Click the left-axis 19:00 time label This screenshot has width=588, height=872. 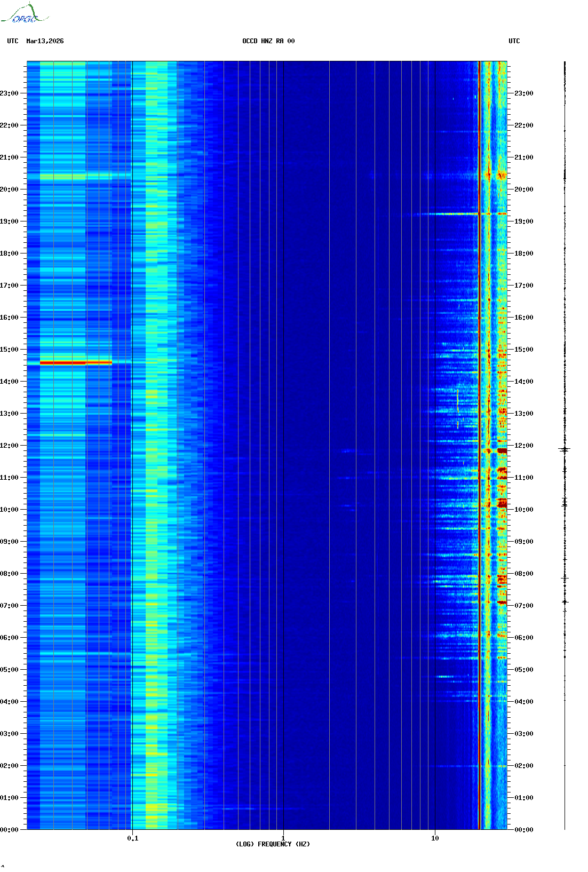(x=9, y=221)
